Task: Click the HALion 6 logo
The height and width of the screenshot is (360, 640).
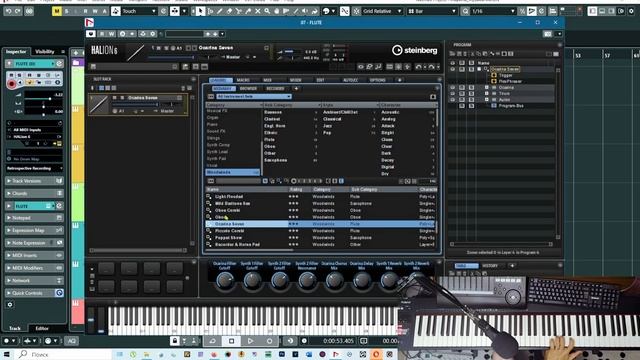Action: (x=104, y=50)
